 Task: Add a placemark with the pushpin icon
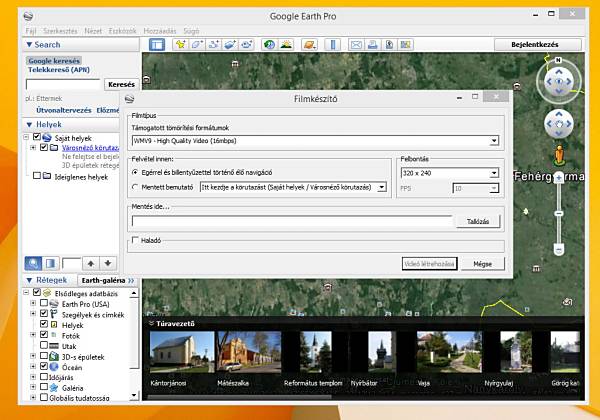point(180,45)
